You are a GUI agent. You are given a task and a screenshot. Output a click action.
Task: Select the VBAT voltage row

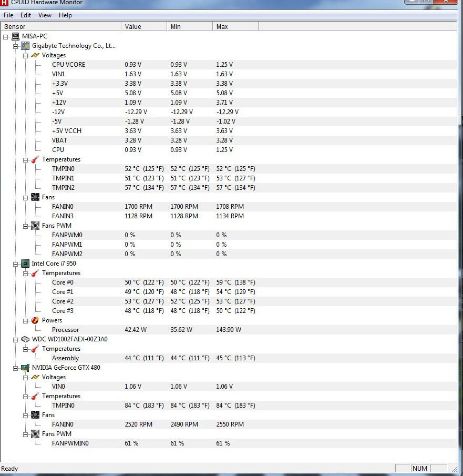coord(254,140)
